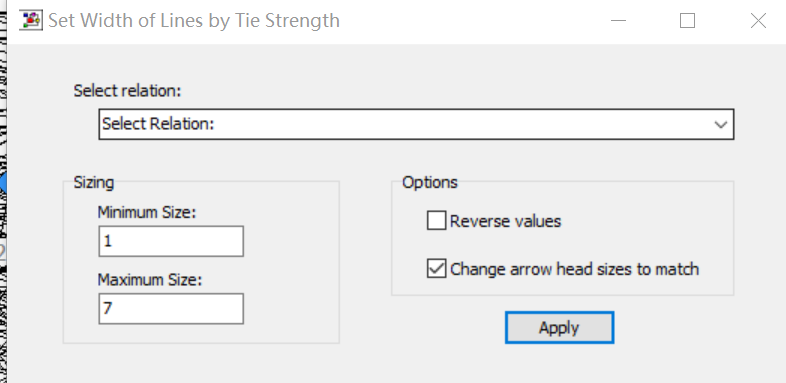Click the Minimum Size label
Screen dimensions: 786x383
pos(146,213)
